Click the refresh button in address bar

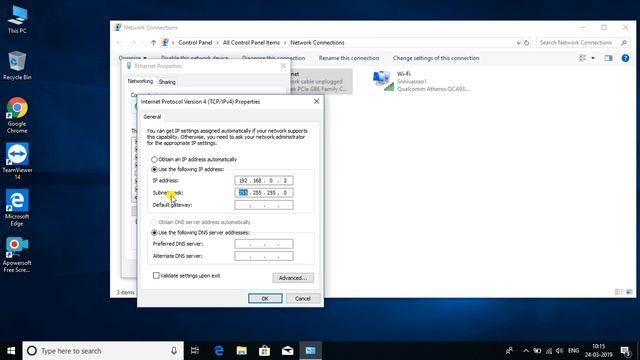click(527, 42)
